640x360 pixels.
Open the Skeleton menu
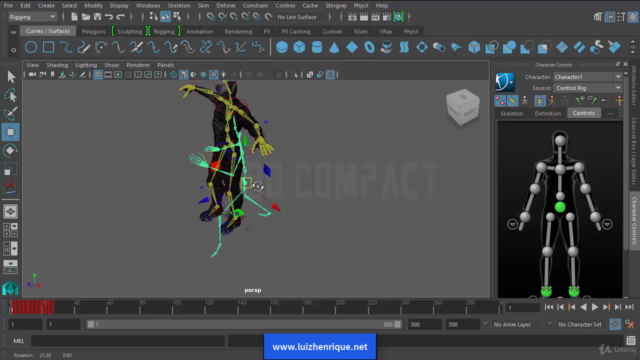(179, 6)
